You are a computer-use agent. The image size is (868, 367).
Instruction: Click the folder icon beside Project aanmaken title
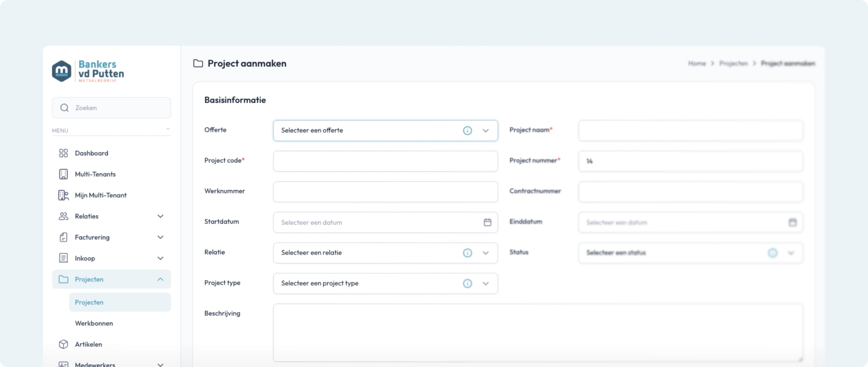[198, 63]
